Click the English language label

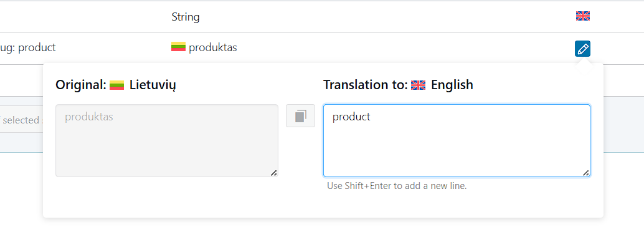tap(452, 85)
